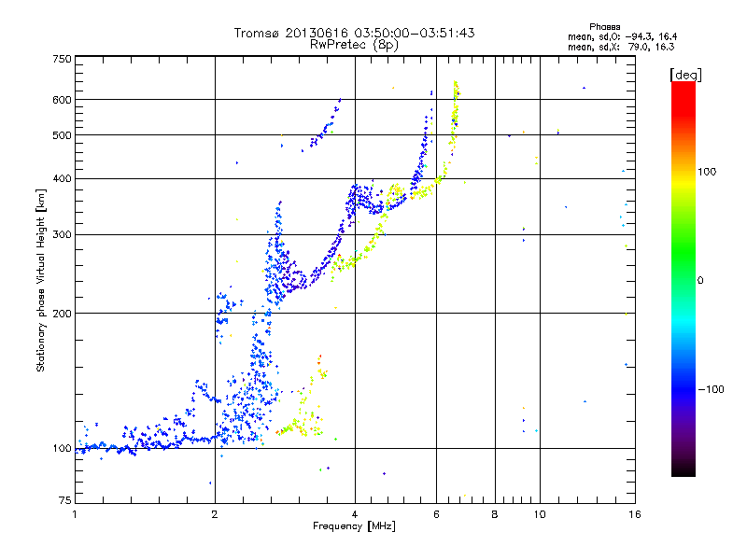
Task: Click the y-axis tick label '750'
Action: pos(63,59)
